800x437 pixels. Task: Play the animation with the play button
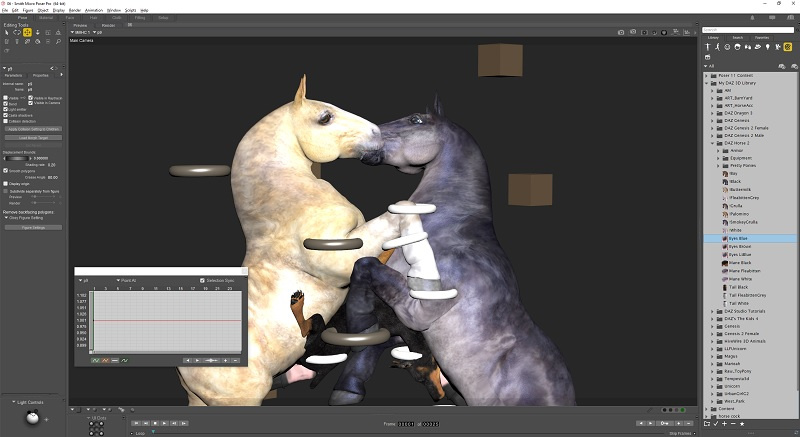(165, 423)
